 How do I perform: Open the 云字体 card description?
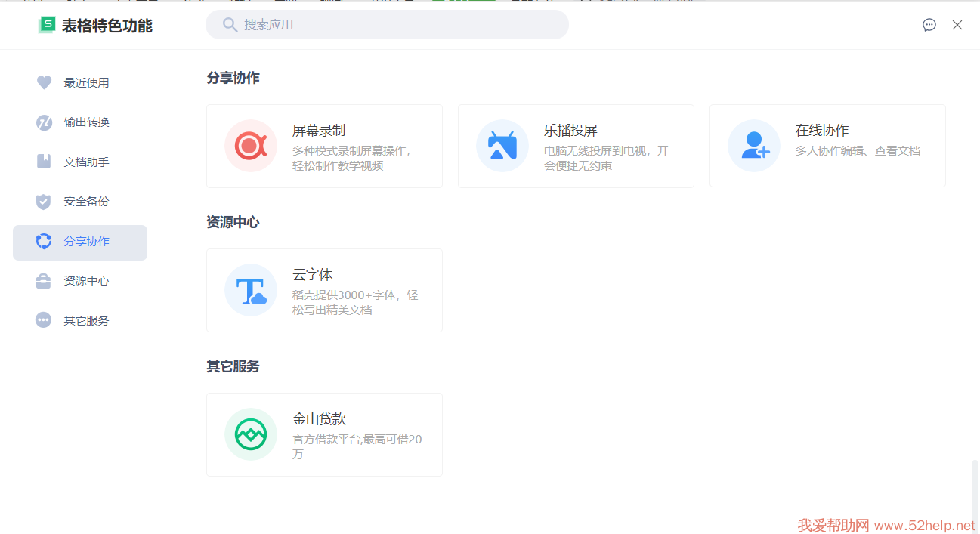(x=355, y=302)
